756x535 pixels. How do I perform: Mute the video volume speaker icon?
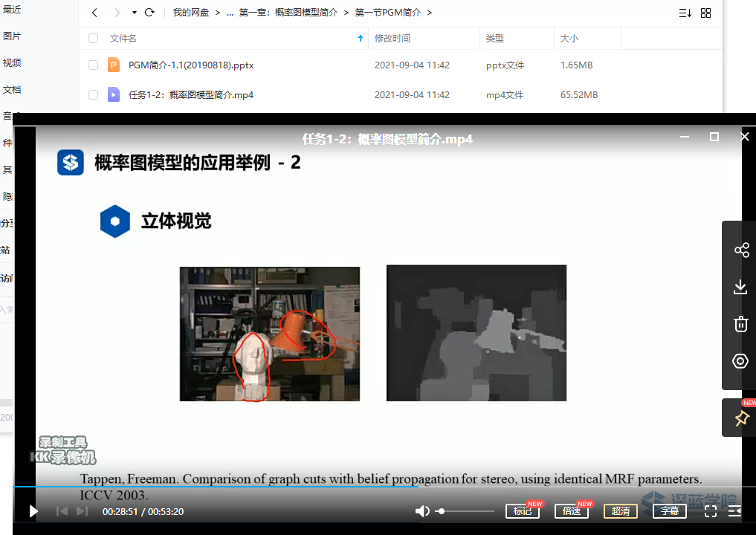422,511
